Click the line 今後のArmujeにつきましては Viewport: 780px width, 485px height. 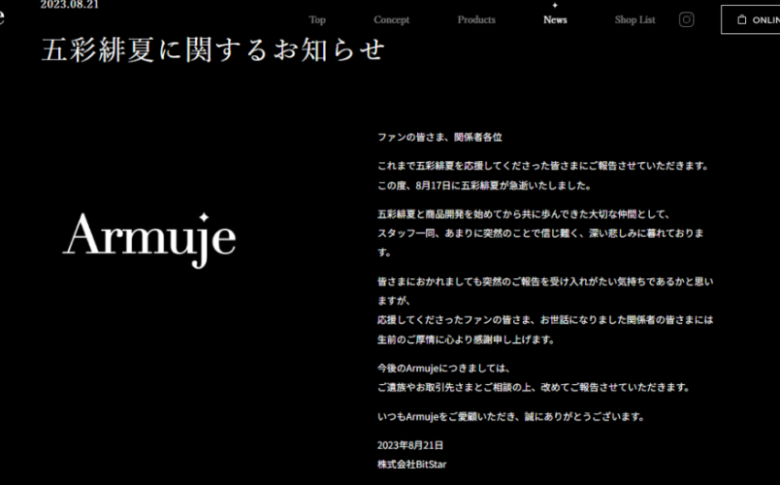(x=444, y=369)
